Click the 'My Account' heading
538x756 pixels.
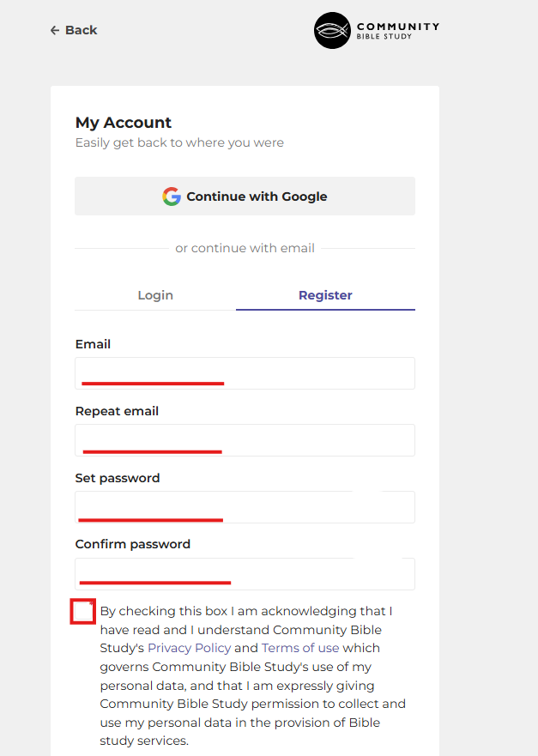point(124,123)
